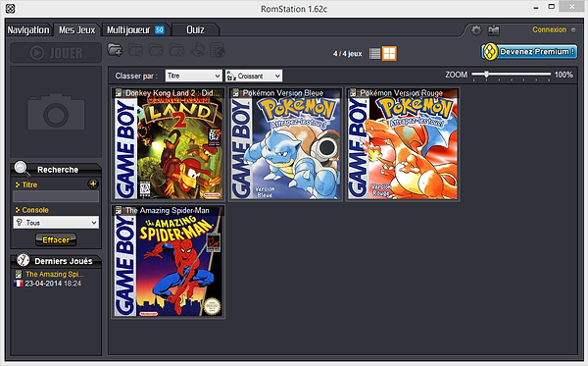Open the Croissant sort order dropdown

(x=254, y=76)
